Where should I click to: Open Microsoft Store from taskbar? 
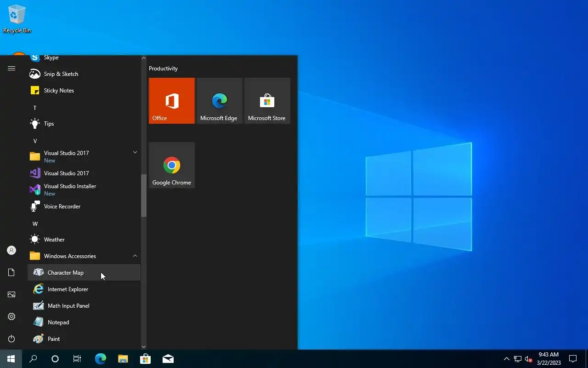click(x=145, y=359)
